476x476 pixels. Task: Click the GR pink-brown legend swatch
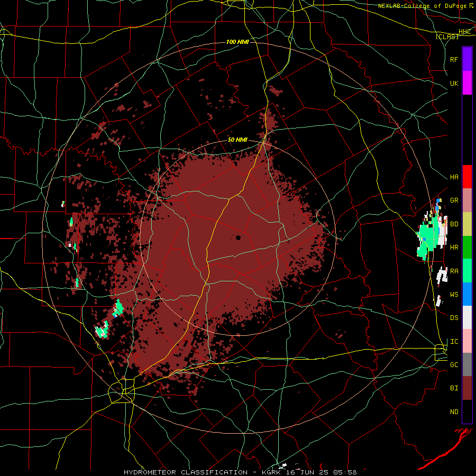point(467,200)
